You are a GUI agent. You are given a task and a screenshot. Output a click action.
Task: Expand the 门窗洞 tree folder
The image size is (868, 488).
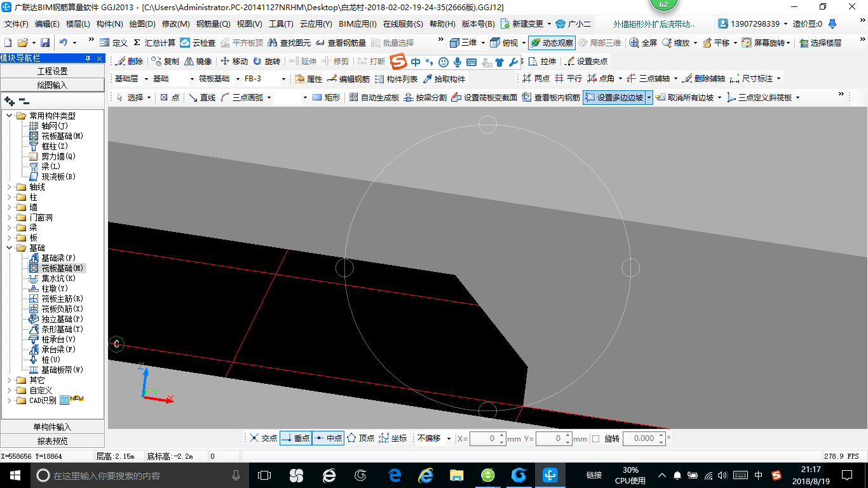click(10, 217)
